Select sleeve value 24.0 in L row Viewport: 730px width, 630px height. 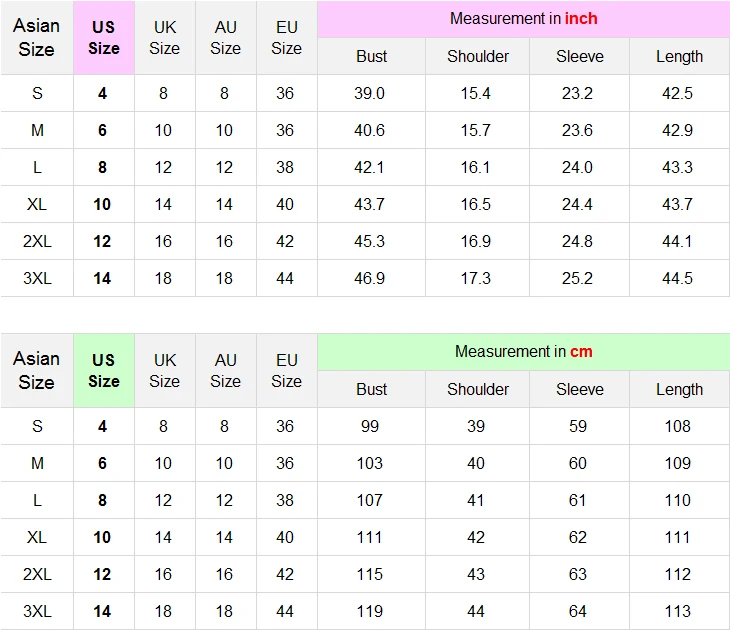coord(577,167)
